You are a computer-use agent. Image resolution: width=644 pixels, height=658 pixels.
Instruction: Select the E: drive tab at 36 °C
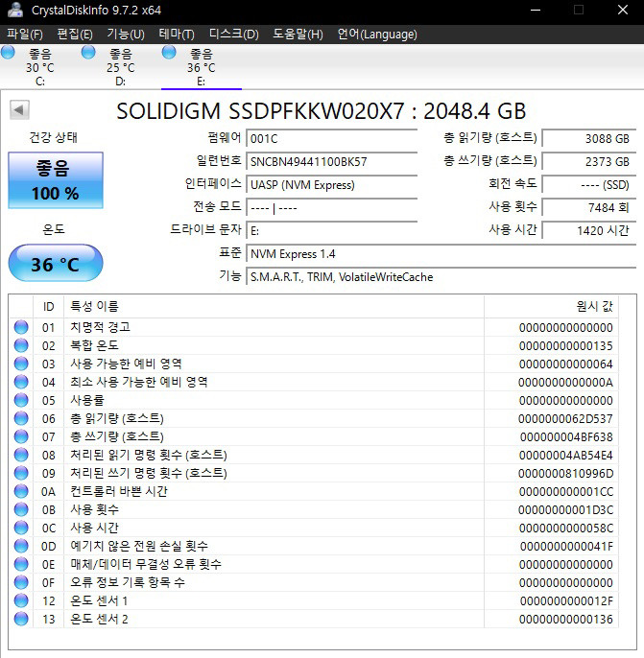point(202,67)
